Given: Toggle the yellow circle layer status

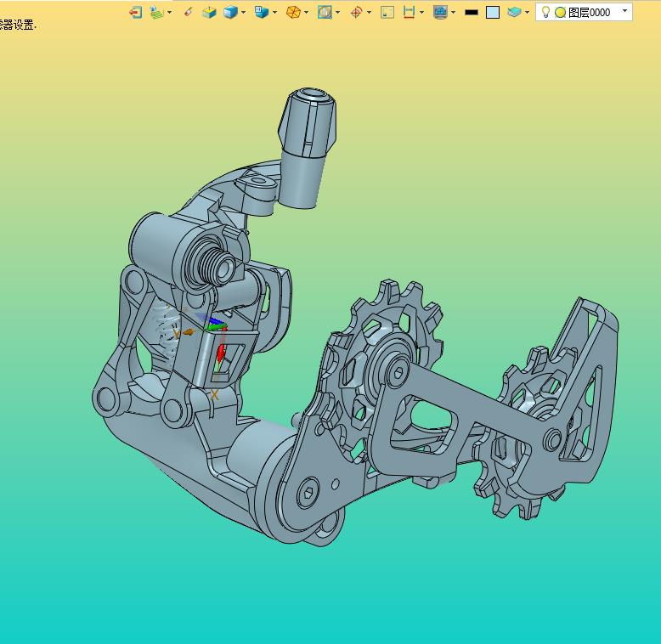Looking at the screenshot, I should (x=560, y=12).
